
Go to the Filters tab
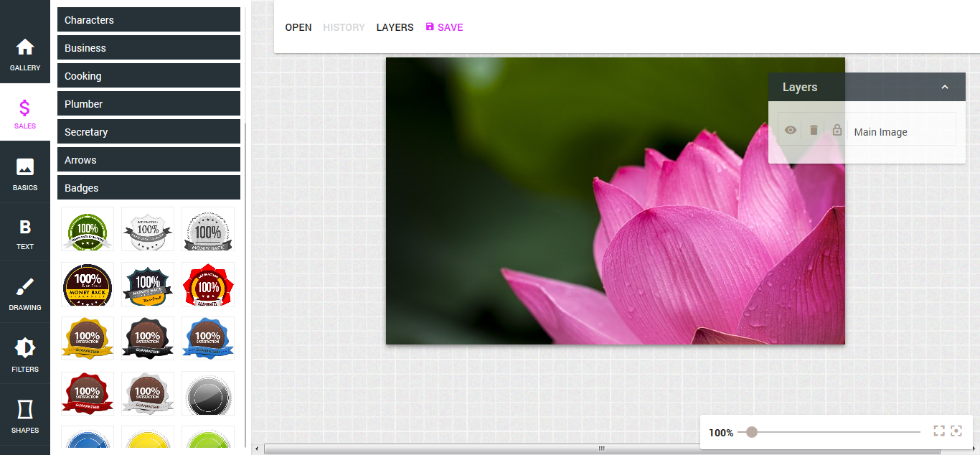pyautogui.click(x=25, y=354)
